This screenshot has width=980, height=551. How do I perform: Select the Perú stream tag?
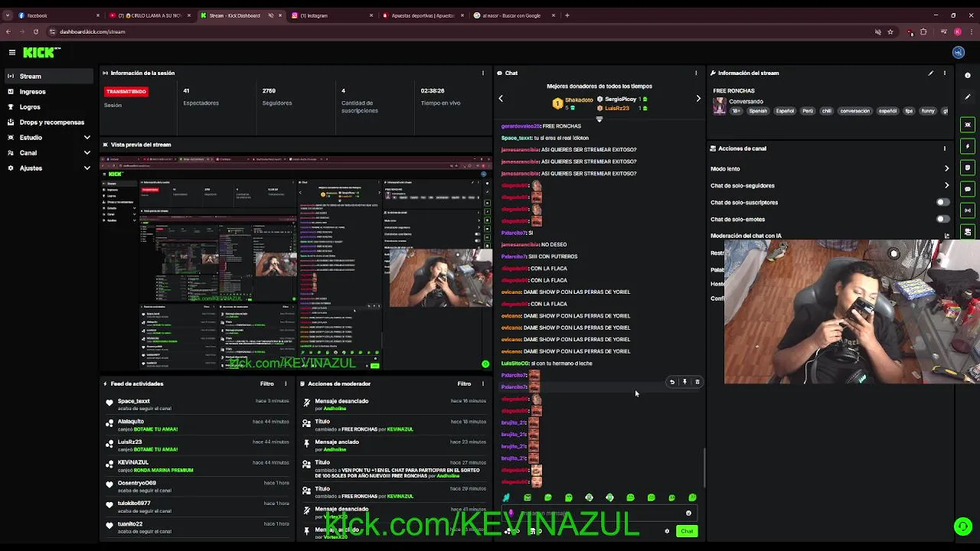click(807, 111)
